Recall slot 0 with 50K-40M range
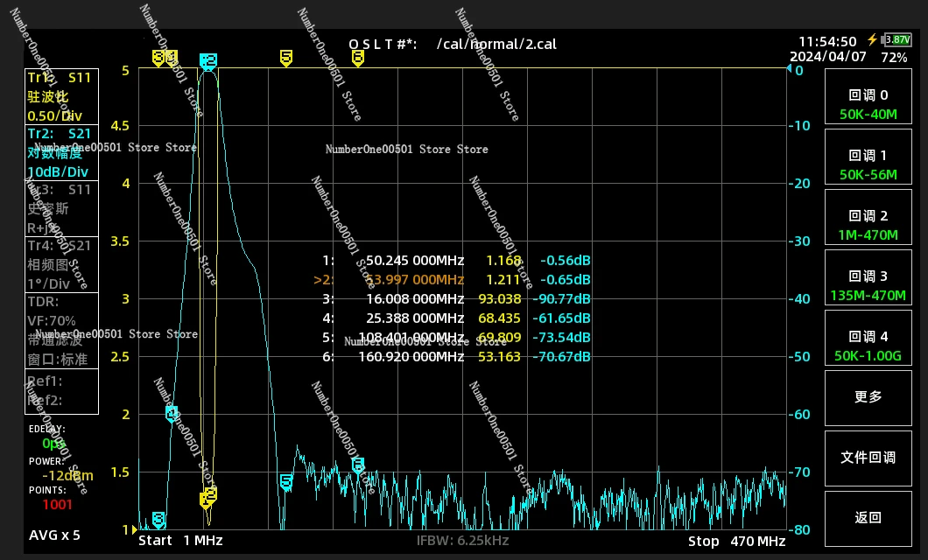 click(868, 104)
